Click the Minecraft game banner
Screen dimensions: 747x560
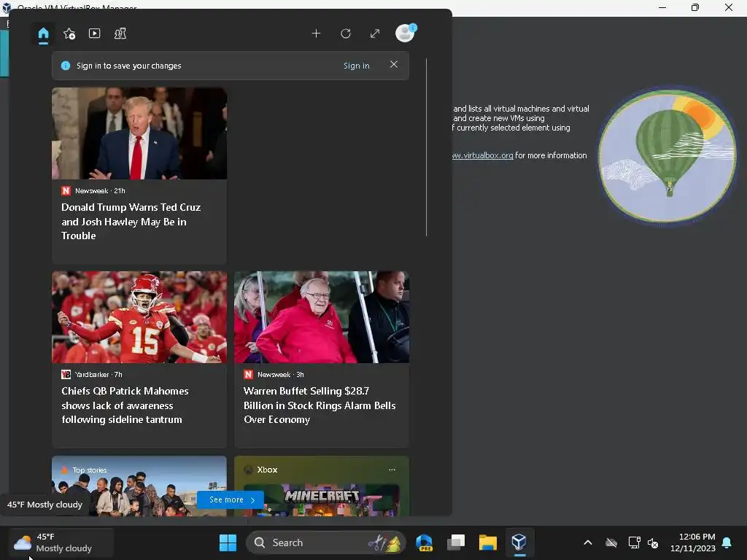[x=322, y=500]
